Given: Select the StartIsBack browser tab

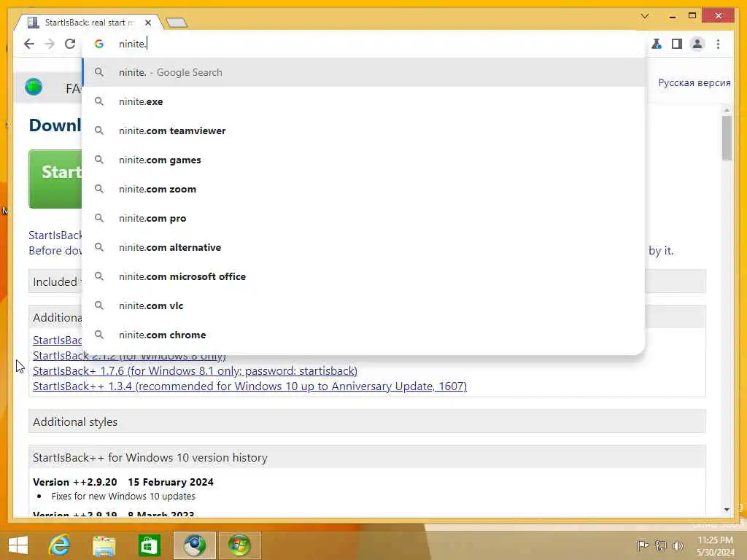Looking at the screenshot, I should tap(88, 23).
